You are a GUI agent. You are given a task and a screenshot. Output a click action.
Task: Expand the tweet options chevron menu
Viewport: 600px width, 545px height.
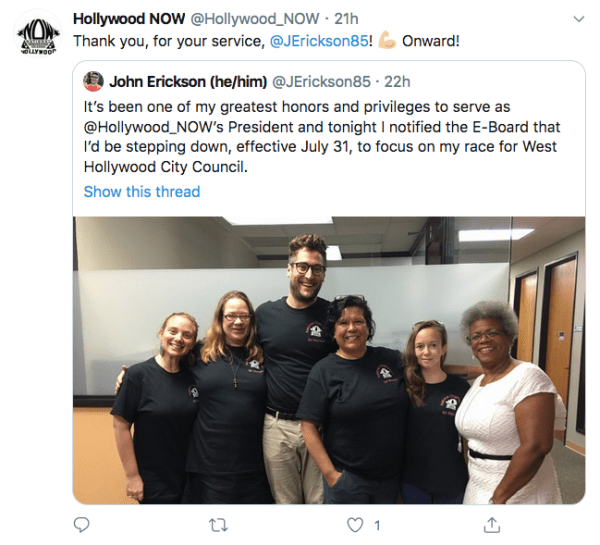579,19
